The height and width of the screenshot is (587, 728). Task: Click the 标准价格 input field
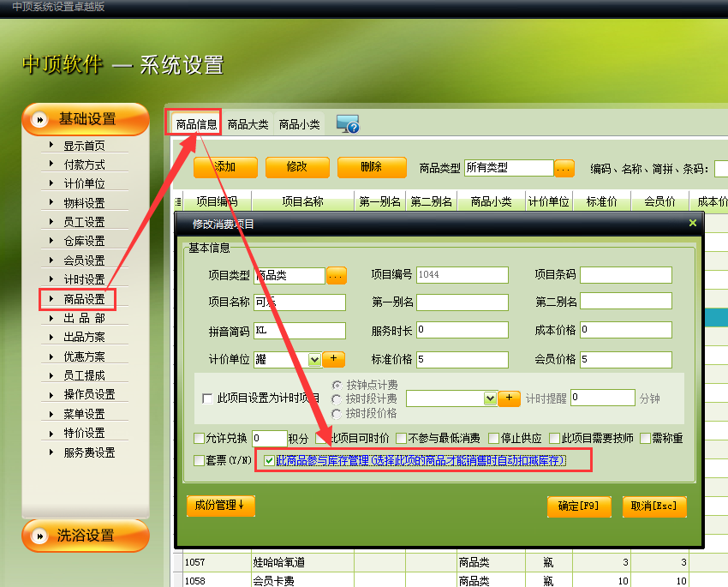[x=462, y=359]
